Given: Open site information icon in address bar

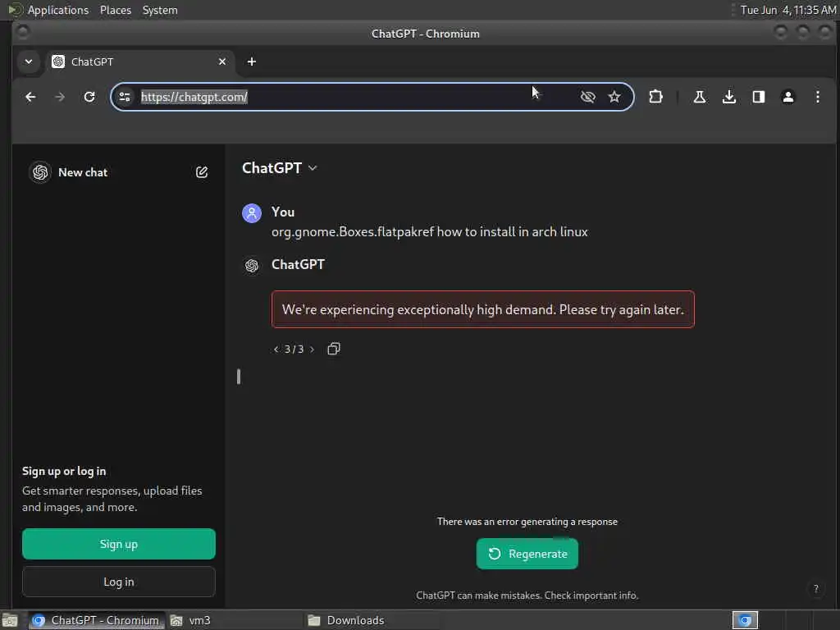Looking at the screenshot, I should (125, 97).
